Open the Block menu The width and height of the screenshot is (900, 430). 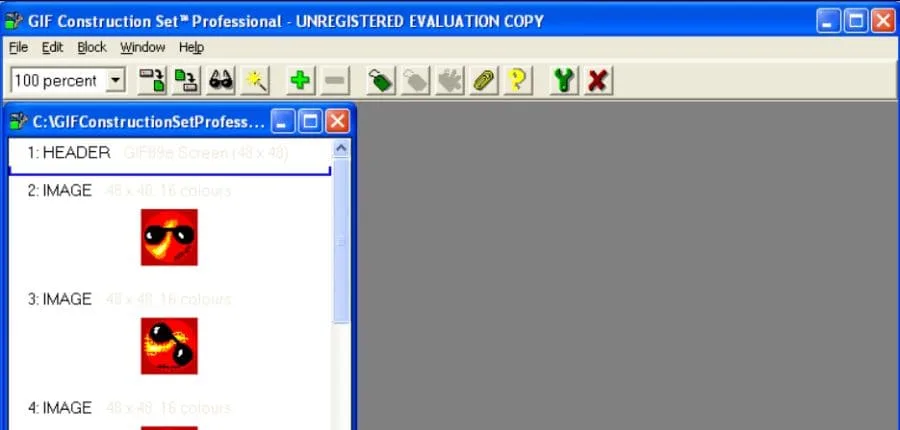point(92,47)
